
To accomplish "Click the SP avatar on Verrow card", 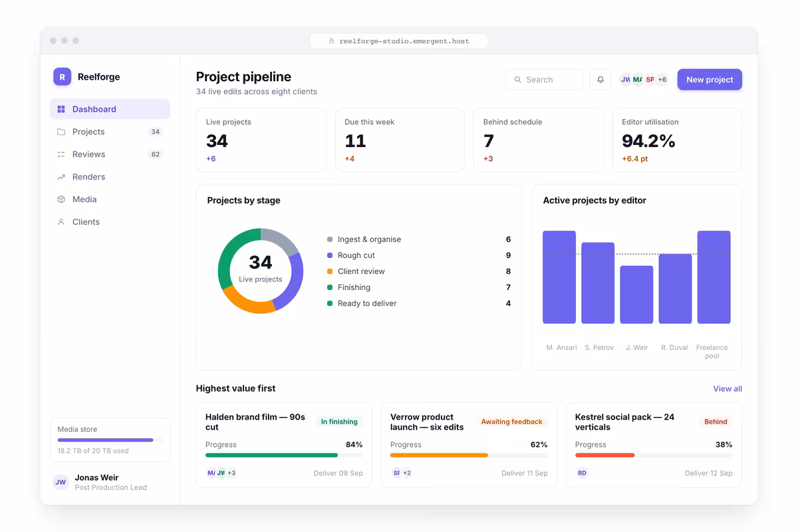I will tap(396, 473).
